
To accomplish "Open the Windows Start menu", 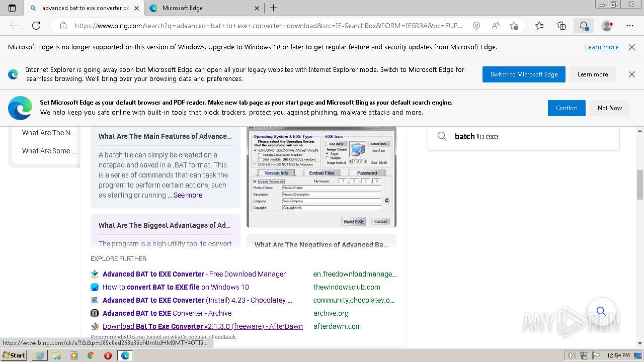I will pos(14,355).
